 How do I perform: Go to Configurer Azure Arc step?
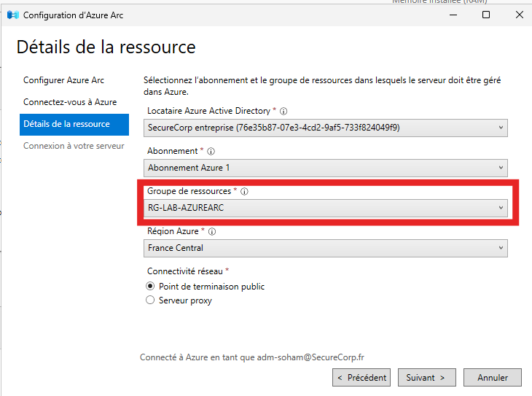63,80
